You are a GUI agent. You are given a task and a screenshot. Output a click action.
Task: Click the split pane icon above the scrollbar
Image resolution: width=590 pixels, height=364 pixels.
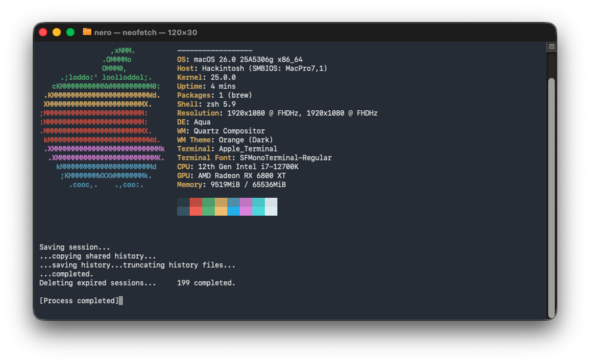(x=552, y=46)
